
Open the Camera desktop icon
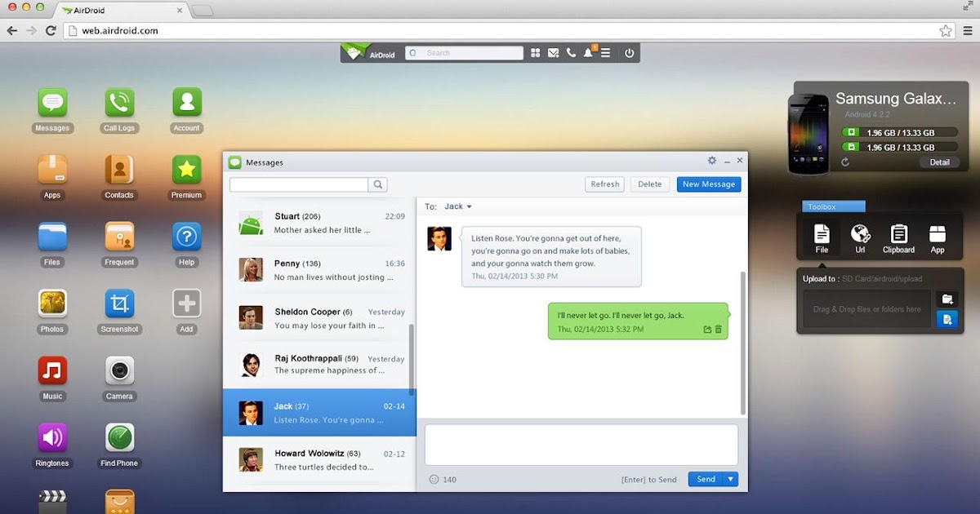[119, 370]
